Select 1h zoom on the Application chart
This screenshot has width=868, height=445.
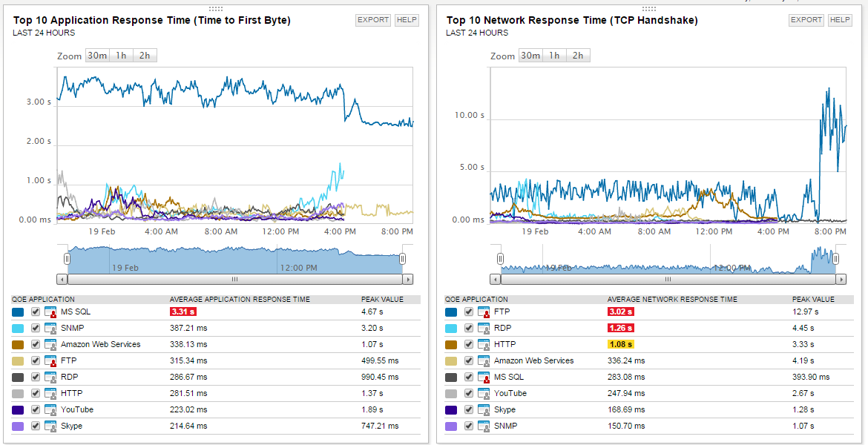pyautogui.click(x=121, y=56)
